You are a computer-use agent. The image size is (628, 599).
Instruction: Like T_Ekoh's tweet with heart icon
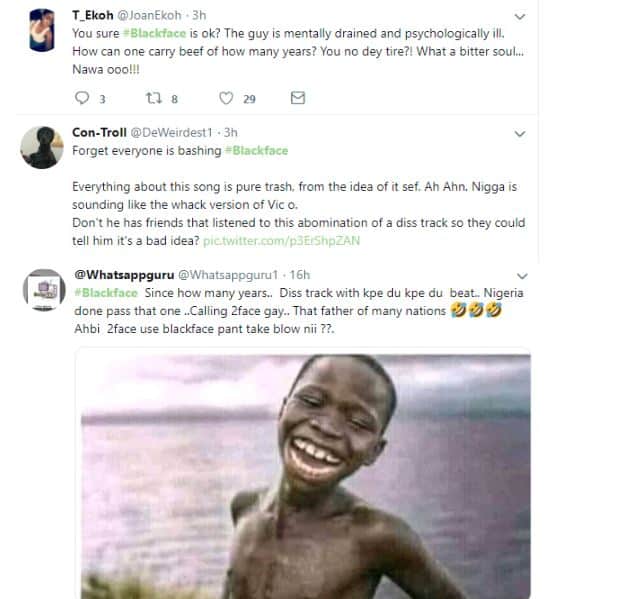tap(225, 98)
